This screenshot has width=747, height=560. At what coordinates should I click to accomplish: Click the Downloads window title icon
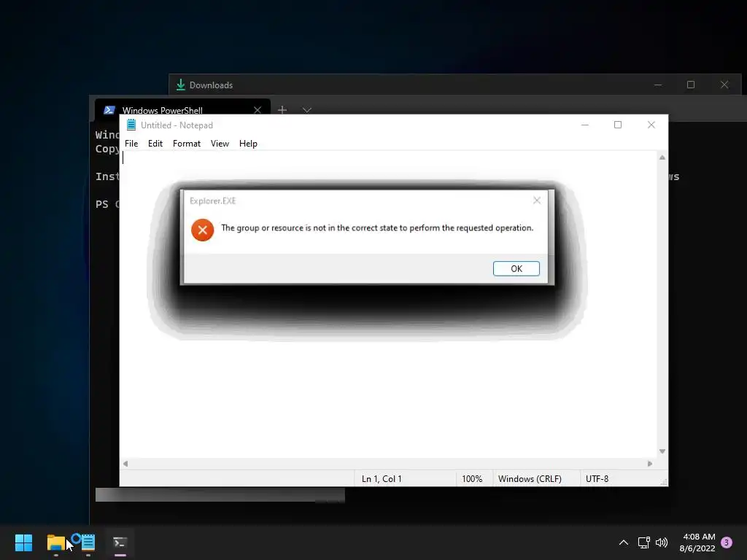tap(181, 85)
